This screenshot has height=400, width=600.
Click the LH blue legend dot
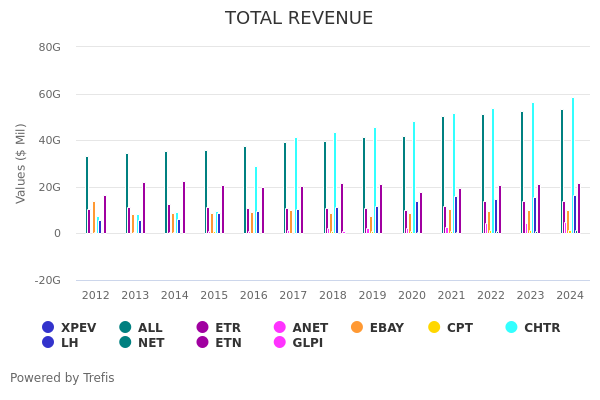click(x=48, y=342)
